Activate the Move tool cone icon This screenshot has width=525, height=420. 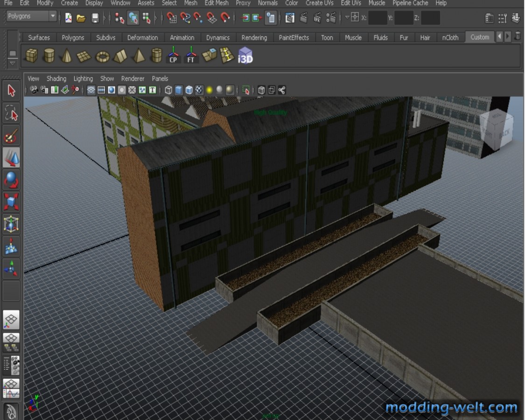(11, 157)
